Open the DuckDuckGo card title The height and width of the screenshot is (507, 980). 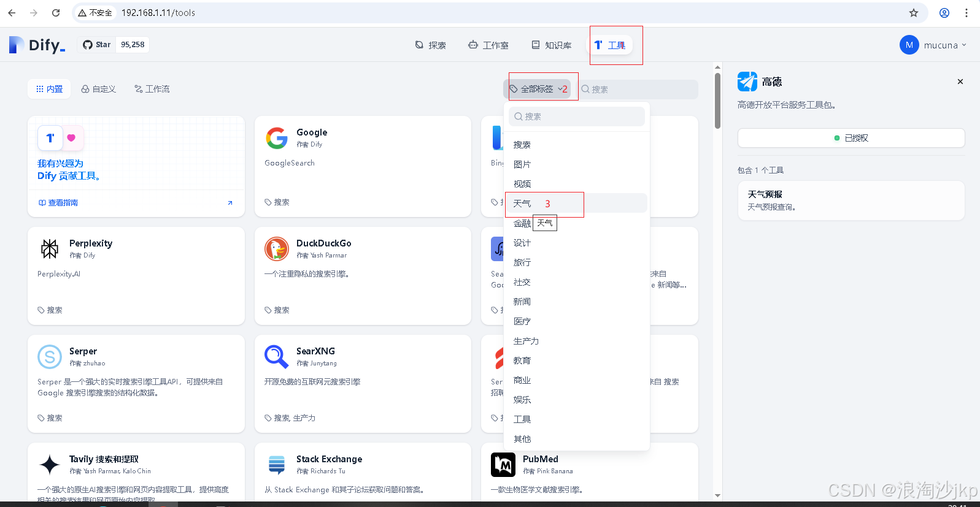click(x=324, y=243)
